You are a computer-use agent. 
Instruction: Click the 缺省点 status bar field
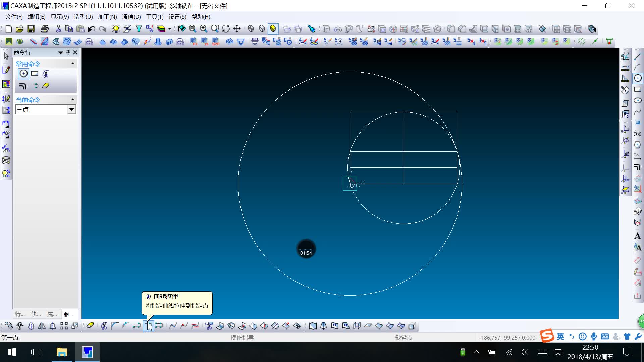pyautogui.click(x=404, y=338)
